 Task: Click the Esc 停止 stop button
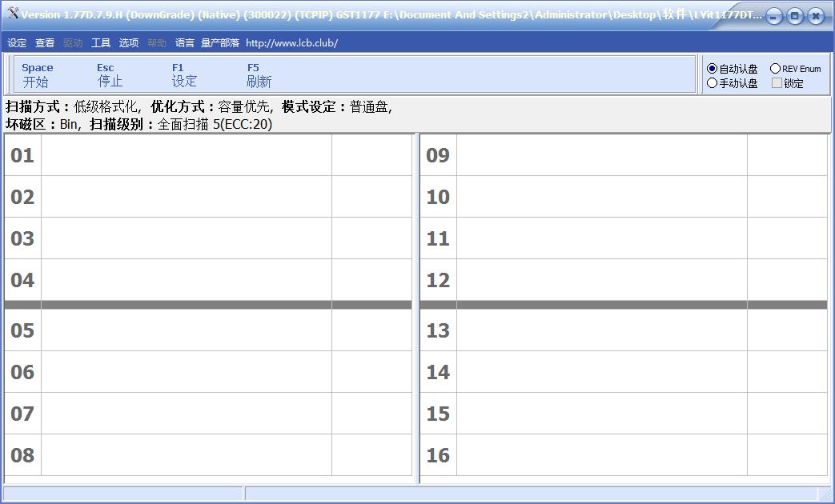click(110, 75)
